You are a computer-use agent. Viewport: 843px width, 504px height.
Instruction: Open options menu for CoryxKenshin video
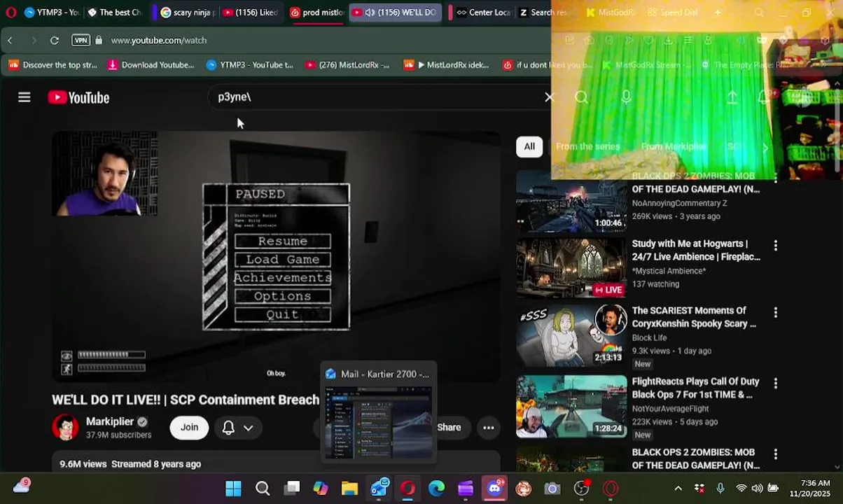pos(775,312)
